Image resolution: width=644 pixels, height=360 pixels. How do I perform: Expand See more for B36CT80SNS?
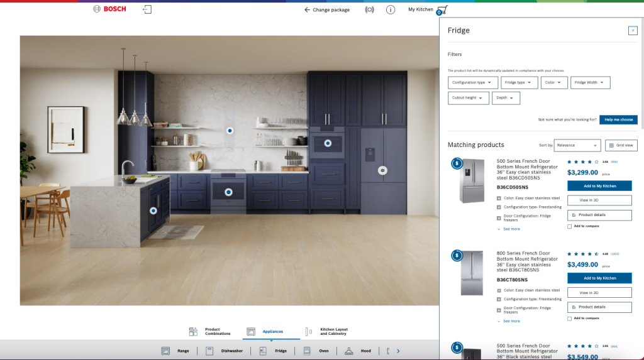508,321
